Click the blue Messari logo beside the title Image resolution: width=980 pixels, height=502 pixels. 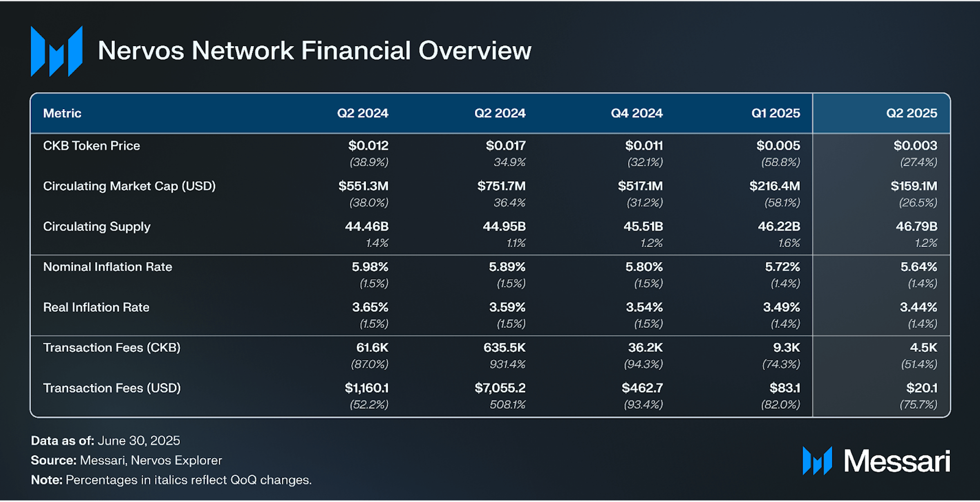coord(56,51)
